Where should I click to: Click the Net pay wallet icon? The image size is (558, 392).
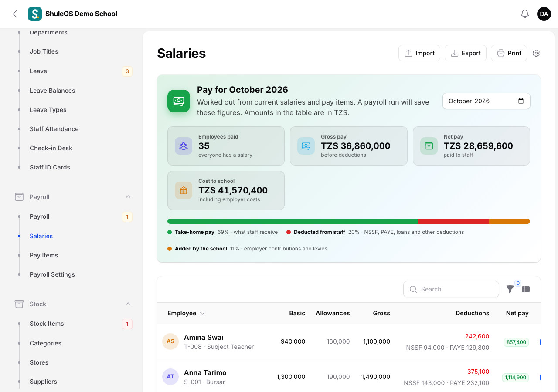[x=429, y=146]
